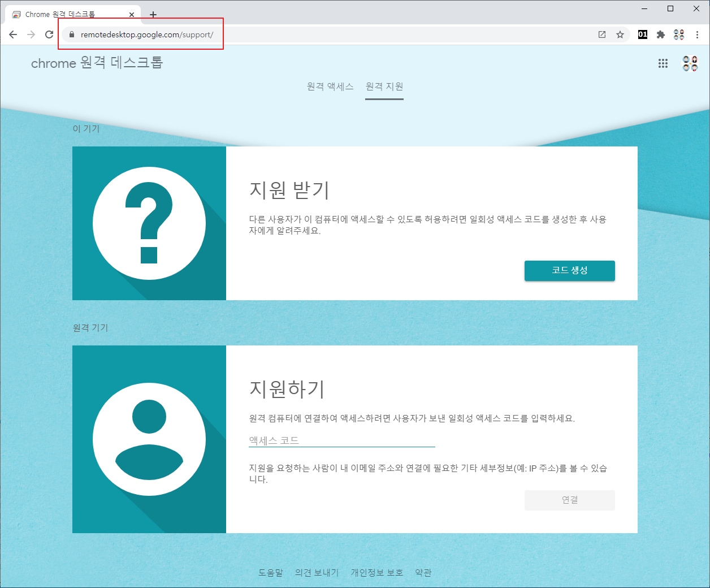The width and height of the screenshot is (710, 588).
Task: Bookmark this page with the star icon
Action: pos(620,34)
